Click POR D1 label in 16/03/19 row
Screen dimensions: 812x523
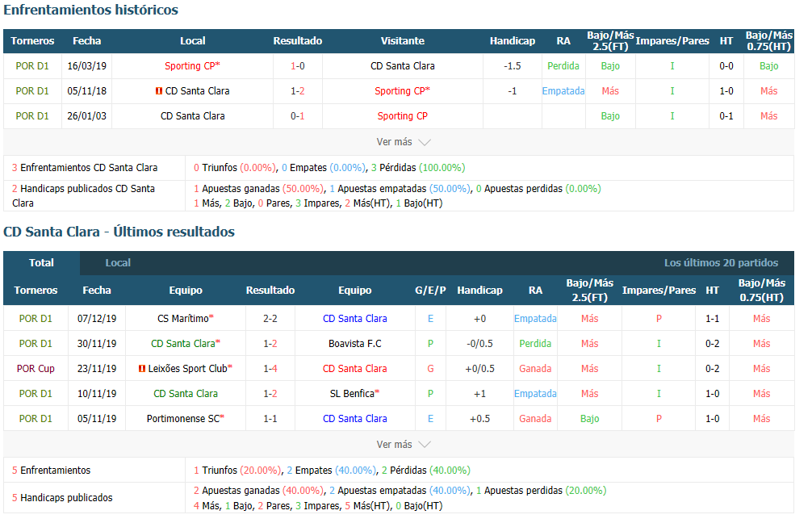pos(32,65)
